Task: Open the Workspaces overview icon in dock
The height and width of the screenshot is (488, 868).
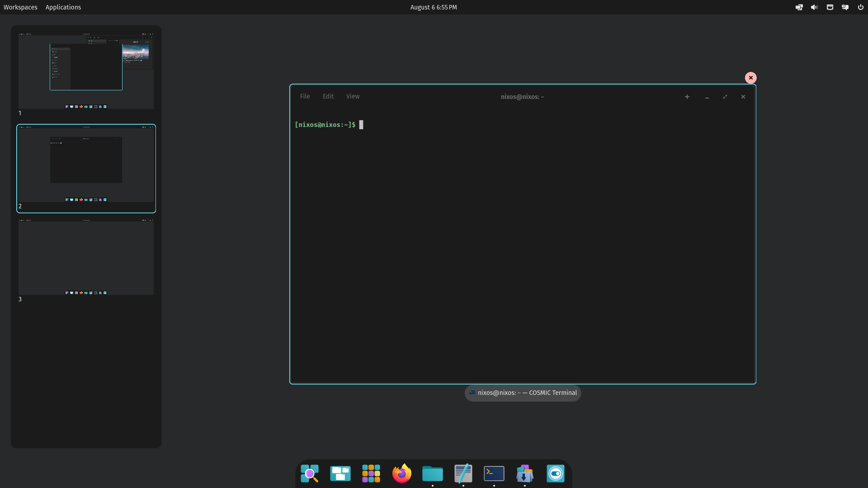Action: 340,474
